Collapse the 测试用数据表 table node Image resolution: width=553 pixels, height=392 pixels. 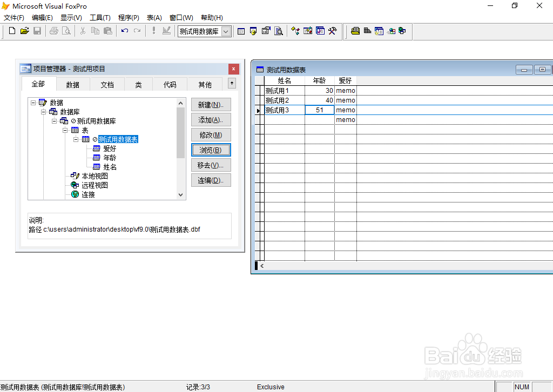(76, 140)
